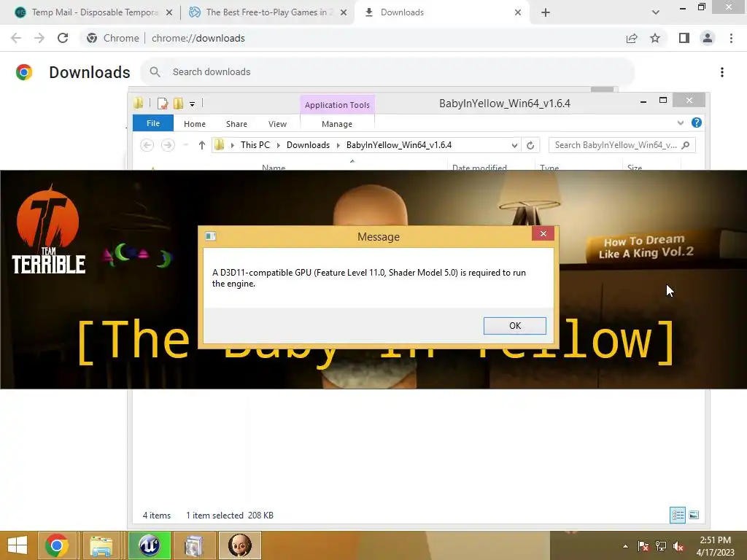Open the Home ribbon tab in Explorer

194,124
